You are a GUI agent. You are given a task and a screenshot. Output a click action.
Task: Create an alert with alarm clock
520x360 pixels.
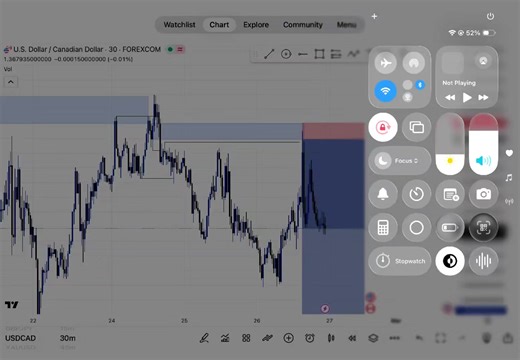(x=310, y=338)
